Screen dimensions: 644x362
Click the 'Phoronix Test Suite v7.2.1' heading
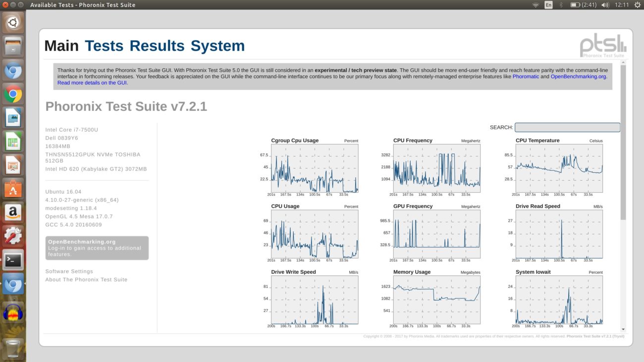pyautogui.click(x=126, y=106)
